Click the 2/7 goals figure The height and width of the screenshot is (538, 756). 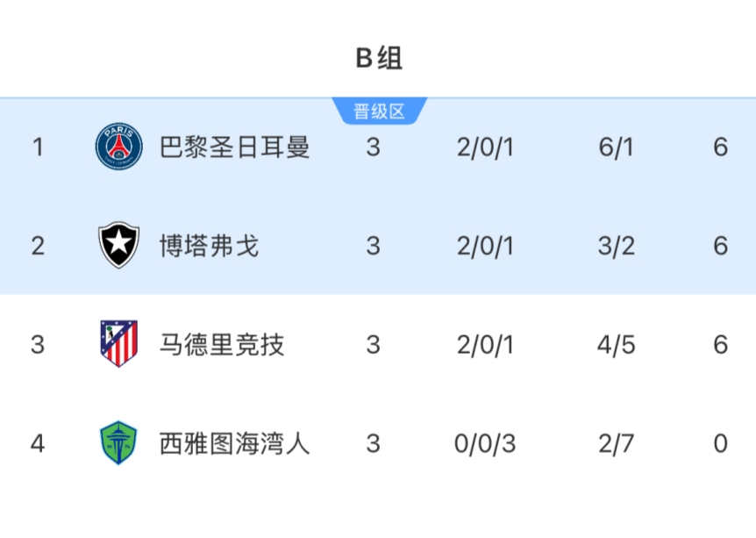(x=616, y=443)
